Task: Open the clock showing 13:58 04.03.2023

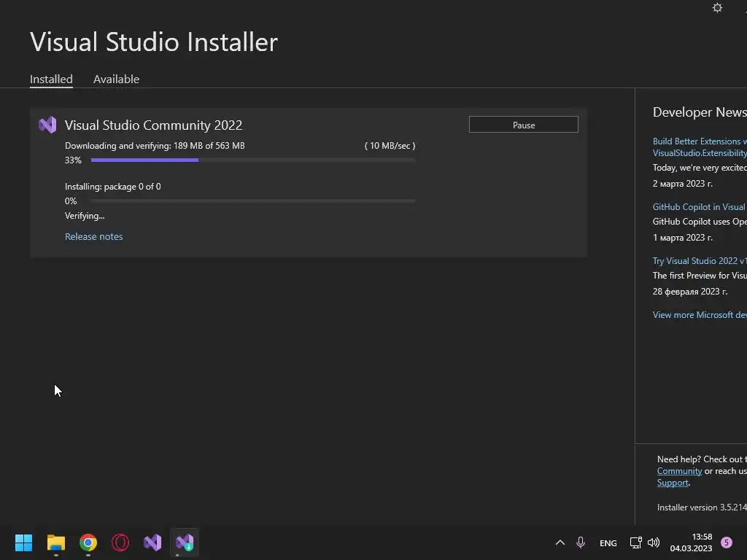Action: tap(691, 542)
